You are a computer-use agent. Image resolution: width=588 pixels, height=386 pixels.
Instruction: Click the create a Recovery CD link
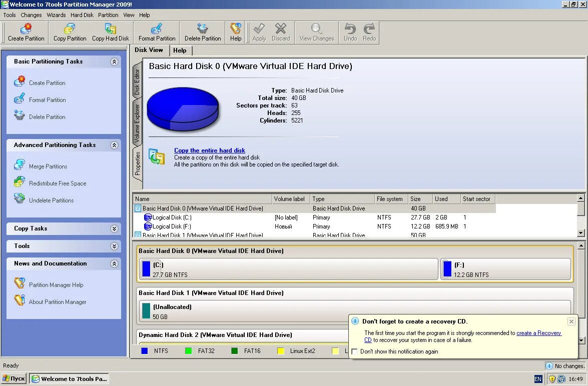[539, 333]
